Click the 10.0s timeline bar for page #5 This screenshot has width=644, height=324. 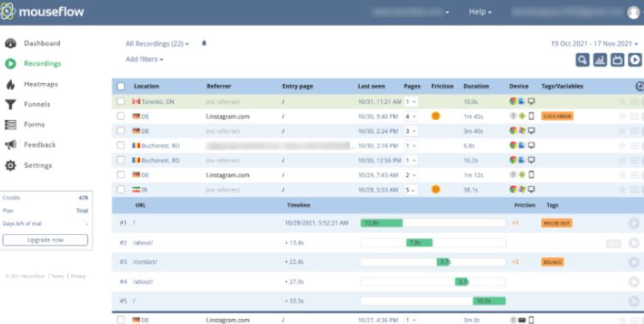(x=489, y=301)
